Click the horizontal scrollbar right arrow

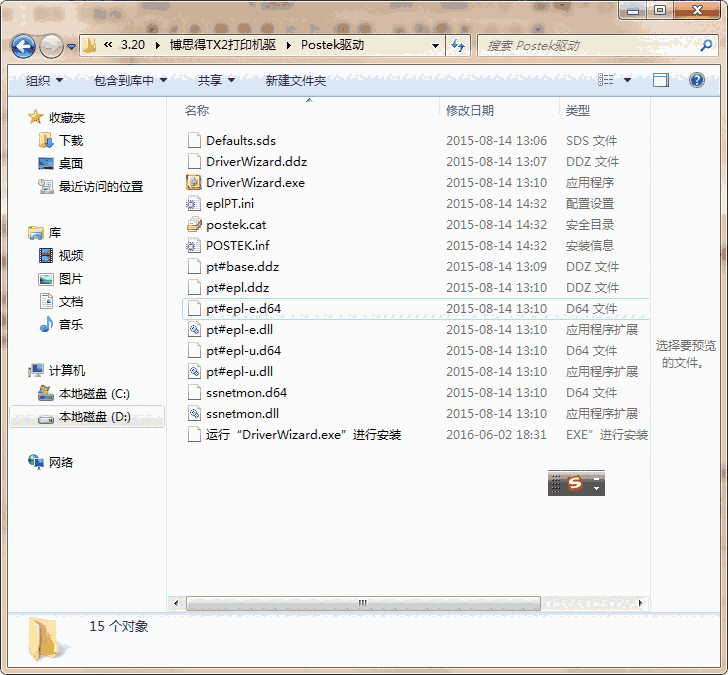(641, 604)
